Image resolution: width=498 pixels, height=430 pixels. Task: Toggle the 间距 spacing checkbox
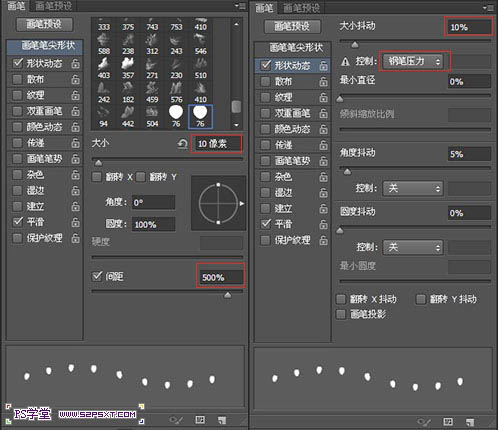pos(97,276)
